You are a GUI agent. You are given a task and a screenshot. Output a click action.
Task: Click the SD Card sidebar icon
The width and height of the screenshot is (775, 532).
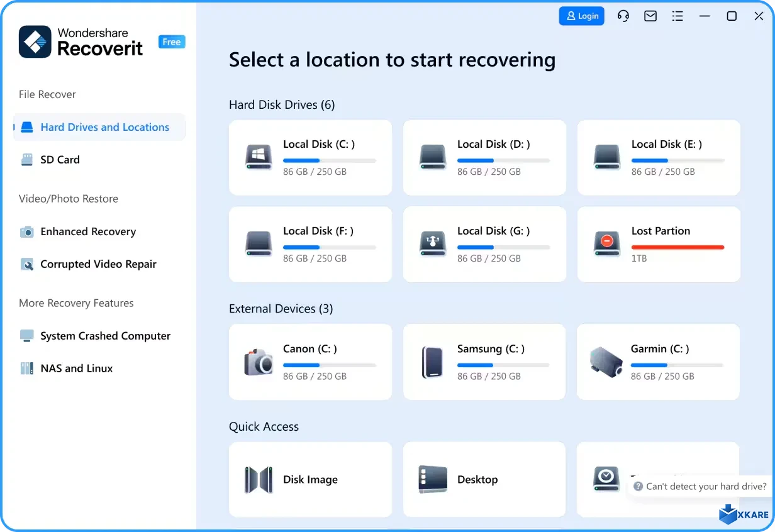click(26, 160)
